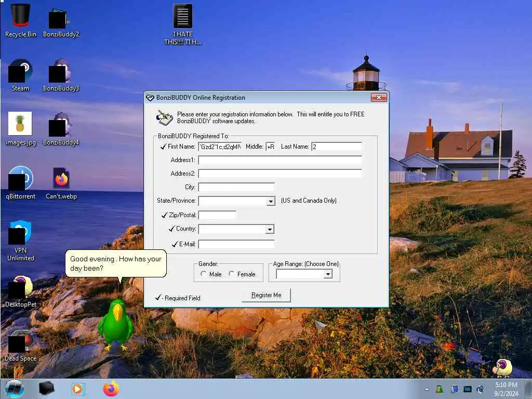Click the '- Required Field' legend text
This screenshot has width=532, height=399.
[x=181, y=298]
